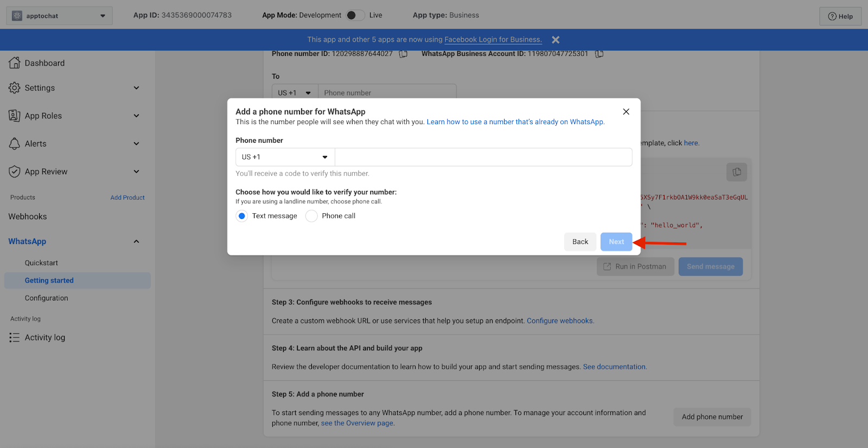Expand the App Review menu chevron
The height and width of the screenshot is (448, 868).
137,171
